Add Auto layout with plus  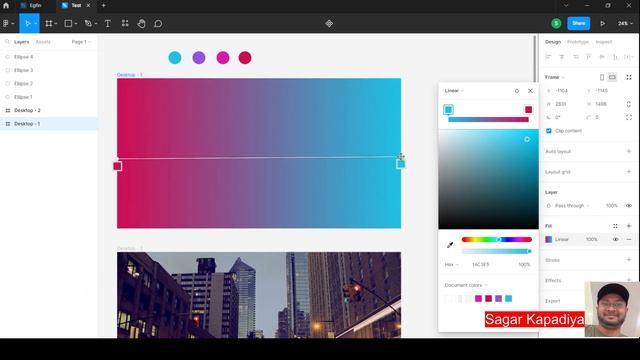click(x=629, y=151)
